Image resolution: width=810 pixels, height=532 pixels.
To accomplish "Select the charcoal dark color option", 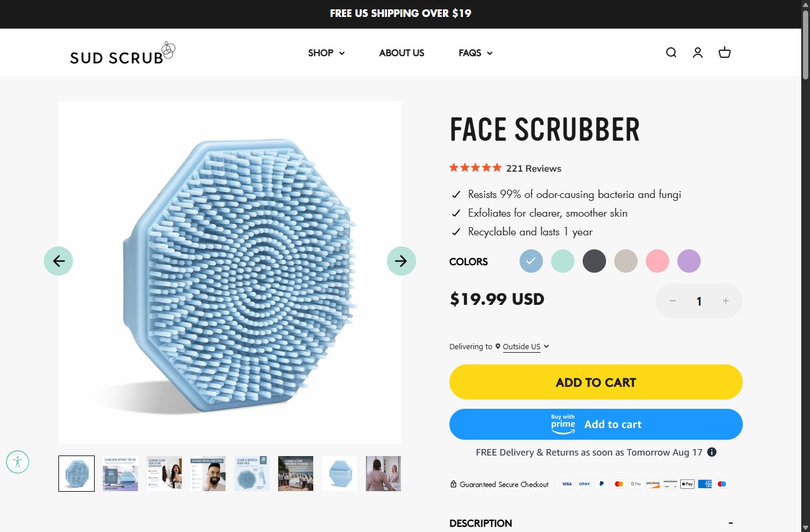I will coord(594,261).
